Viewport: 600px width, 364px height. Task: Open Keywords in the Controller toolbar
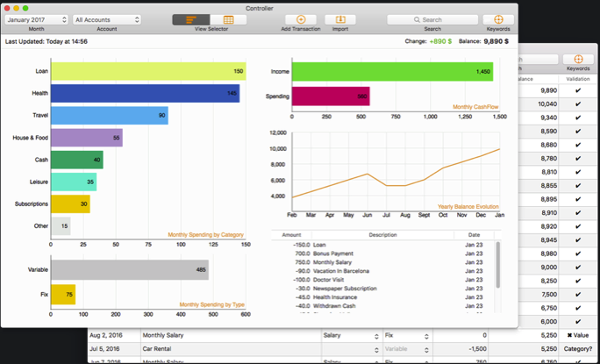498,19
